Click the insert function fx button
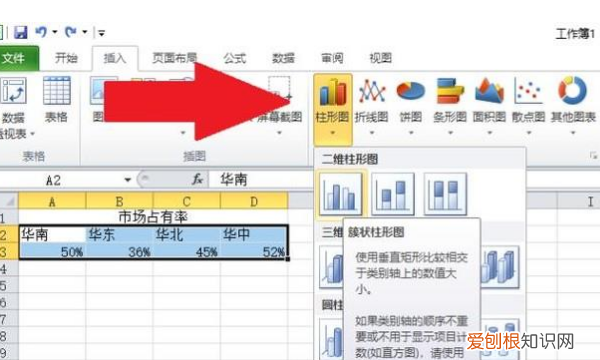 point(197,179)
